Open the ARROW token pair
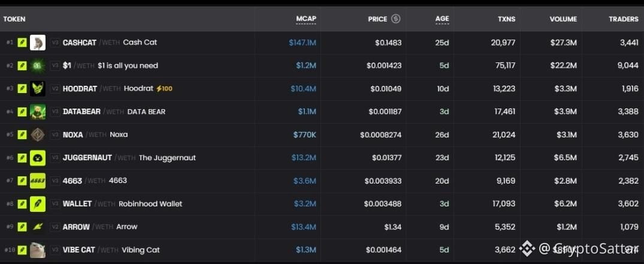644x264 pixels. [x=100, y=227]
